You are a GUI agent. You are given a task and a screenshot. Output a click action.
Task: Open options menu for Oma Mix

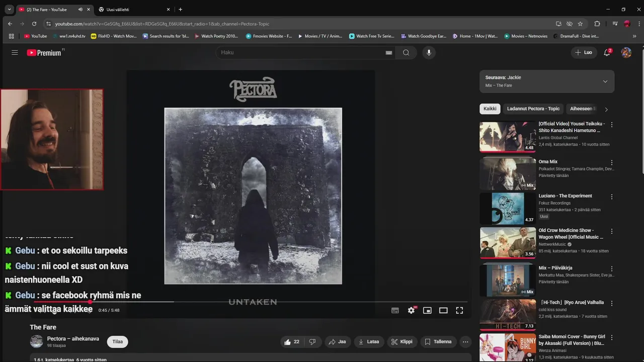(x=612, y=163)
